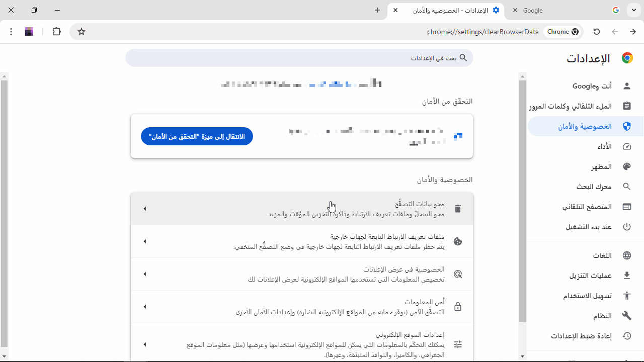Click the sliders icon for site settings
The width and height of the screenshot is (644, 362).
coord(458,344)
